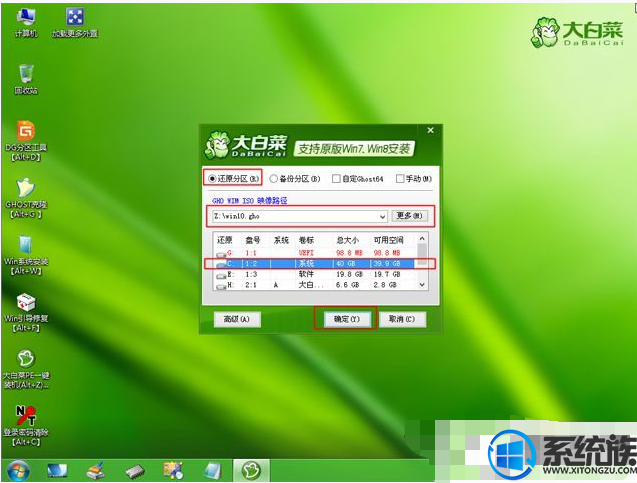
Task: Open the 加载更多外置 desktop icon
Action: pyautogui.click(x=75, y=22)
